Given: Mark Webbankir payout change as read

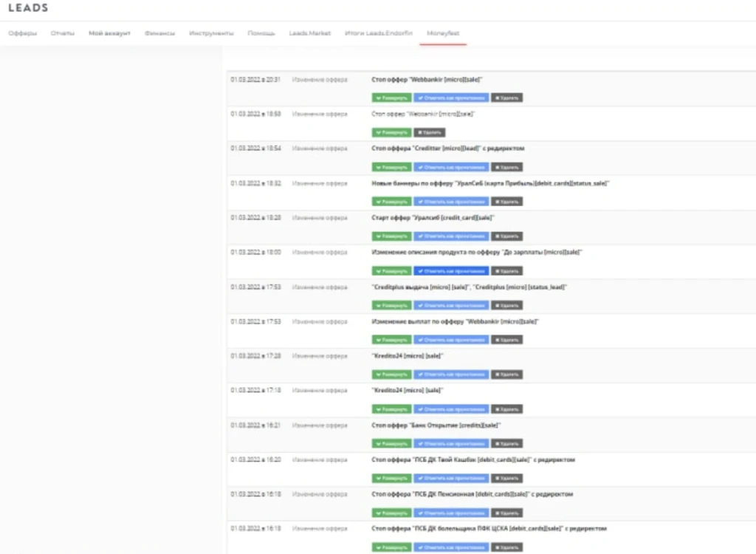Looking at the screenshot, I should tap(451, 340).
